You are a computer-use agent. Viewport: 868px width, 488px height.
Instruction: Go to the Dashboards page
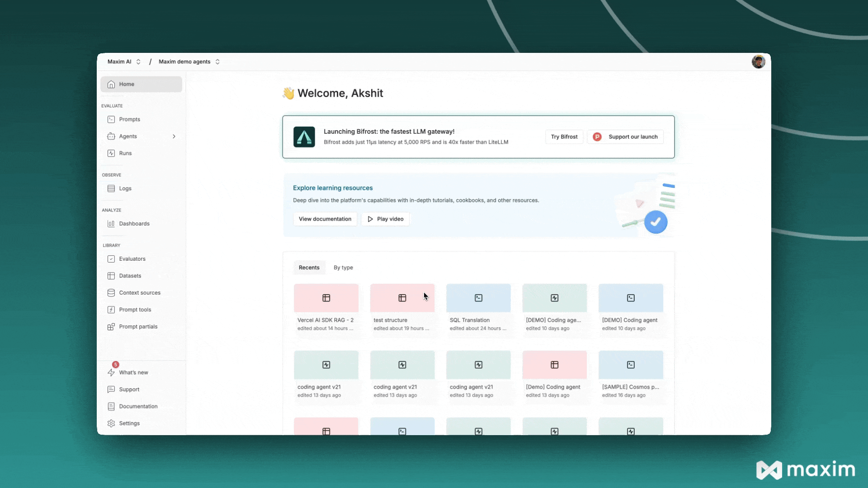(134, 224)
